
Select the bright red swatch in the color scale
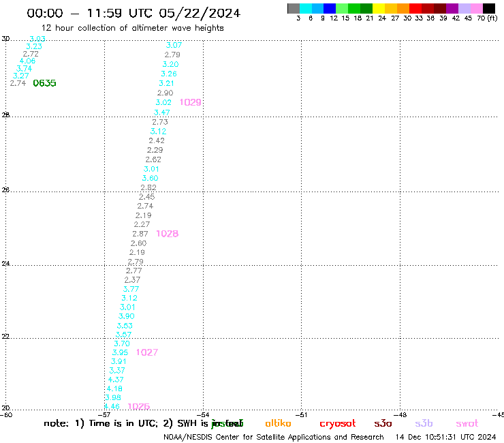(415, 9)
